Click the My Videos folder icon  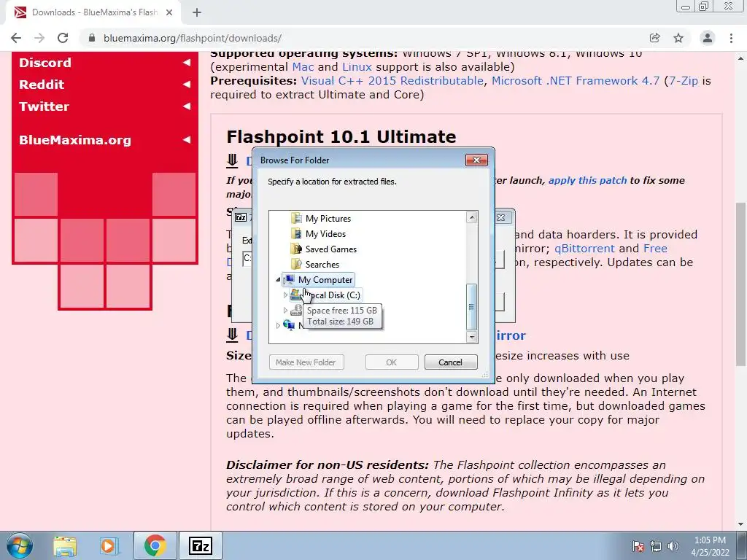(296, 234)
